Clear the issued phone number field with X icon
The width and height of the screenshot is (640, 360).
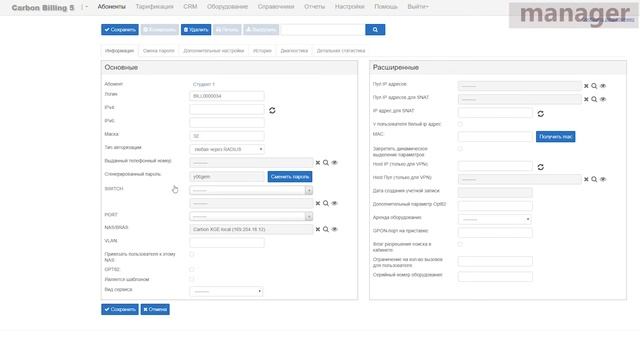coord(318,162)
